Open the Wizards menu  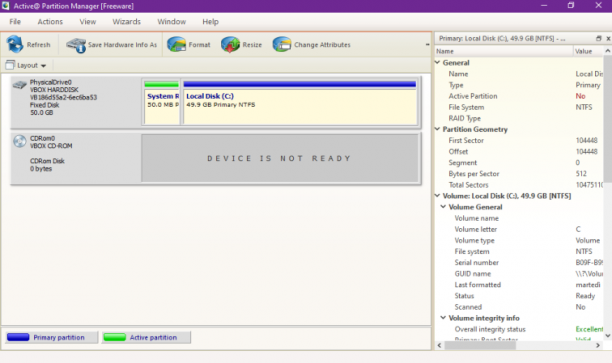click(126, 22)
